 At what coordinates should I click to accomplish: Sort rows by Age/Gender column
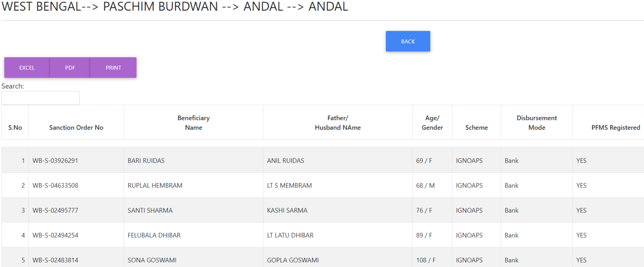(x=432, y=122)
